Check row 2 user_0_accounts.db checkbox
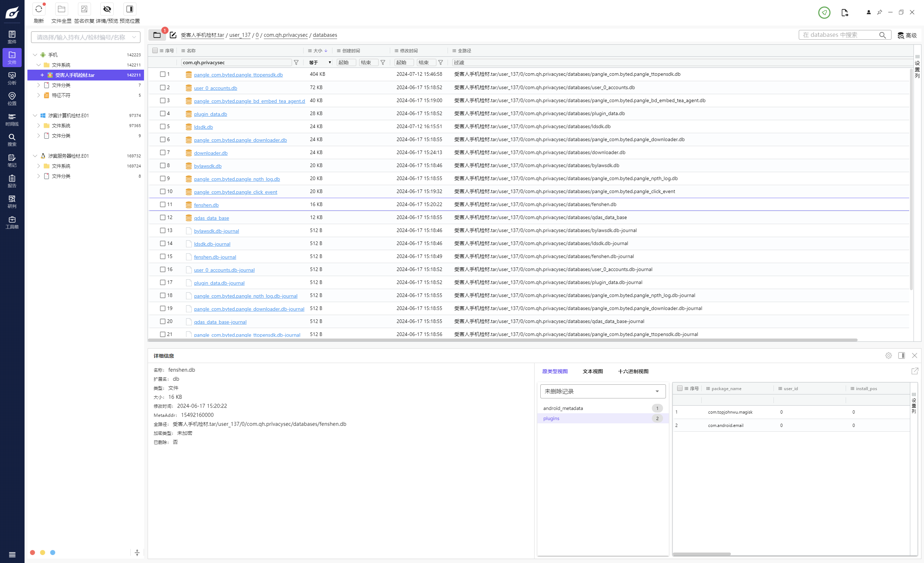 (x=163, y=87)
